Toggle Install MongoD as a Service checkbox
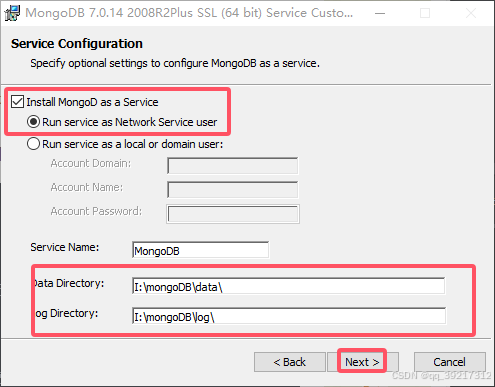Screen dimensions: 495x387 click(x=17, y=102)
